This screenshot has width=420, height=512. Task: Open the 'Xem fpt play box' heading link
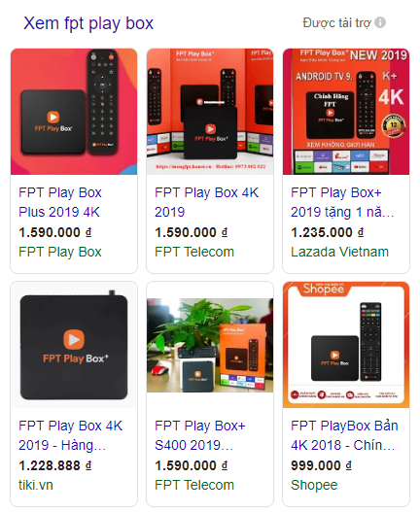tap(88, 23)
